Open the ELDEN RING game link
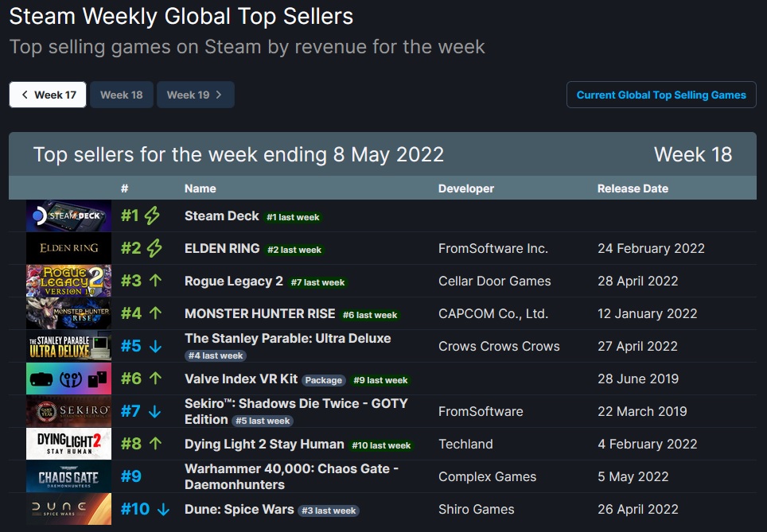Screen dimensions: 767x532 (222, 248)
